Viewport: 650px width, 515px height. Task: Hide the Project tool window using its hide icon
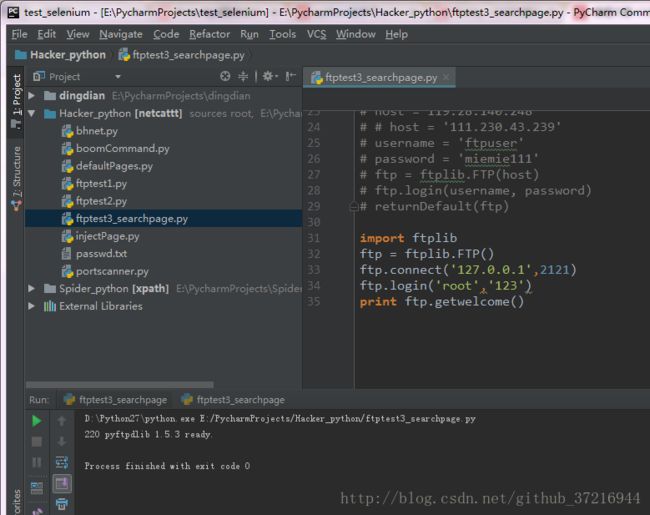[290, 76]
